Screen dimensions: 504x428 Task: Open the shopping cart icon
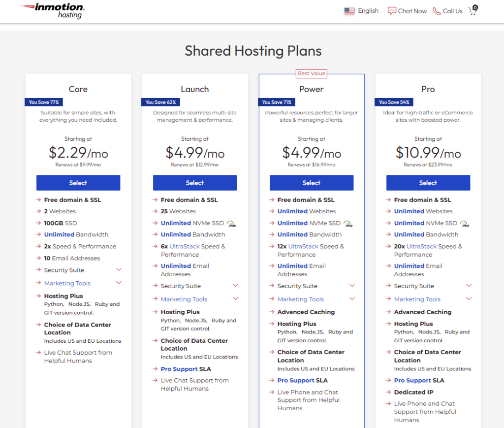tap(473, 10)
